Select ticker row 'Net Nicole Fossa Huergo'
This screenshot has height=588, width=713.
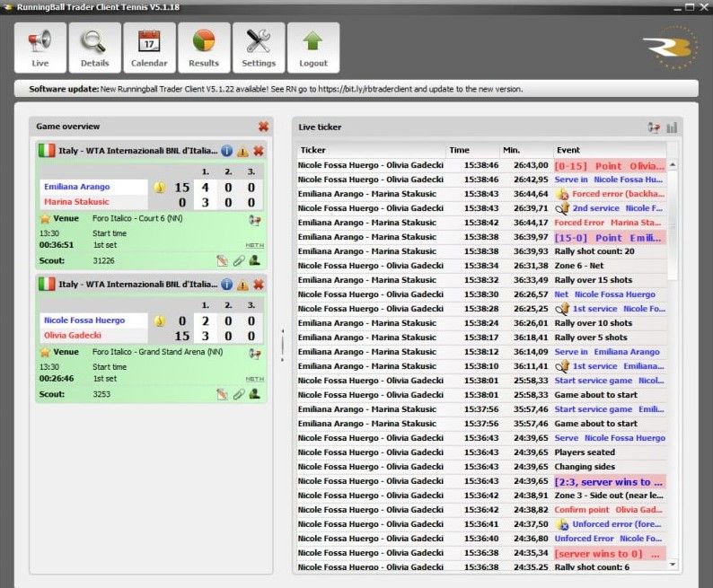(x=481, y=294)
